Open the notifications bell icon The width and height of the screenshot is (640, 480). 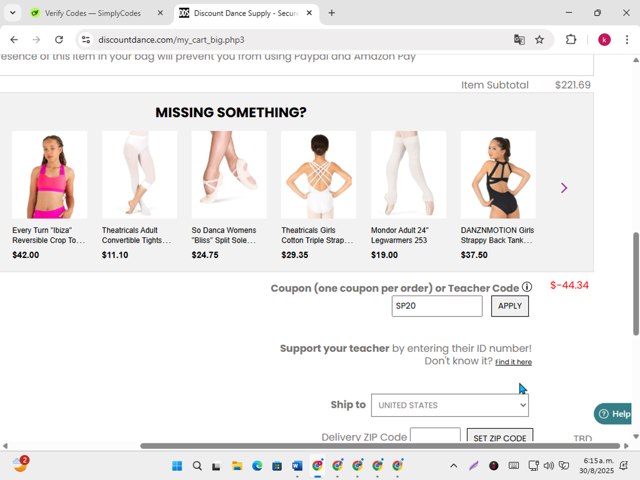(624, 466)
